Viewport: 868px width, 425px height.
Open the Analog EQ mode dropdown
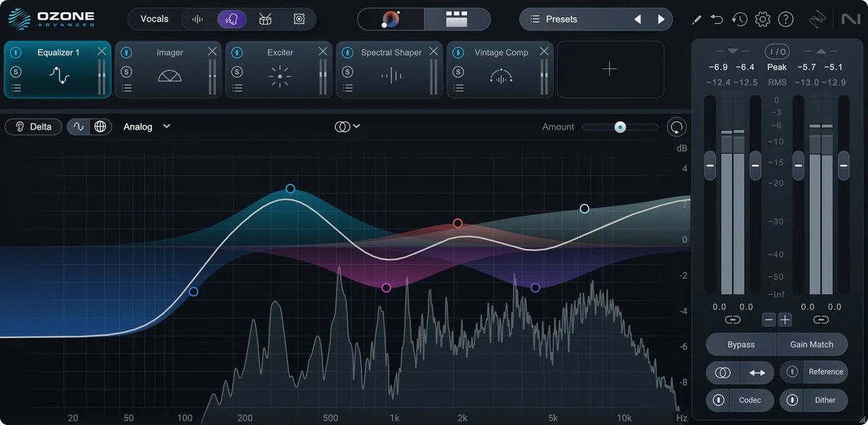(x=147, y=127)
